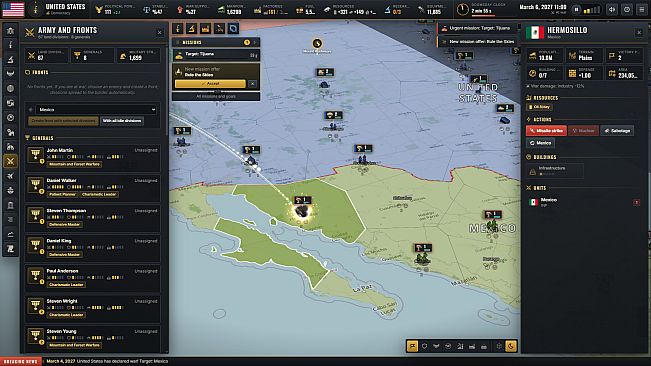Select general Steven Wright
This screenshot has height=366, width=651.
pyautogui.click(x=92, y=309)
